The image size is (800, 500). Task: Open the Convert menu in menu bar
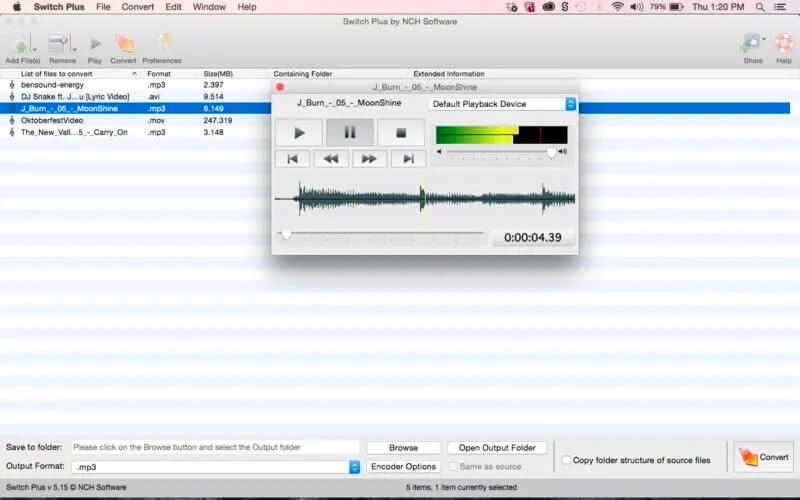click(138, 7)
